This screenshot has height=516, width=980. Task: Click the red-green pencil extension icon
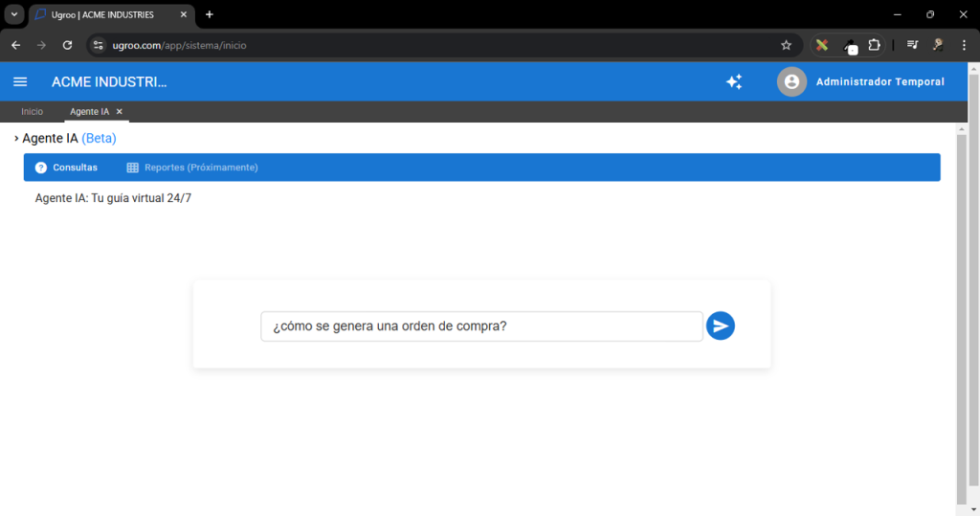point(822,45)
